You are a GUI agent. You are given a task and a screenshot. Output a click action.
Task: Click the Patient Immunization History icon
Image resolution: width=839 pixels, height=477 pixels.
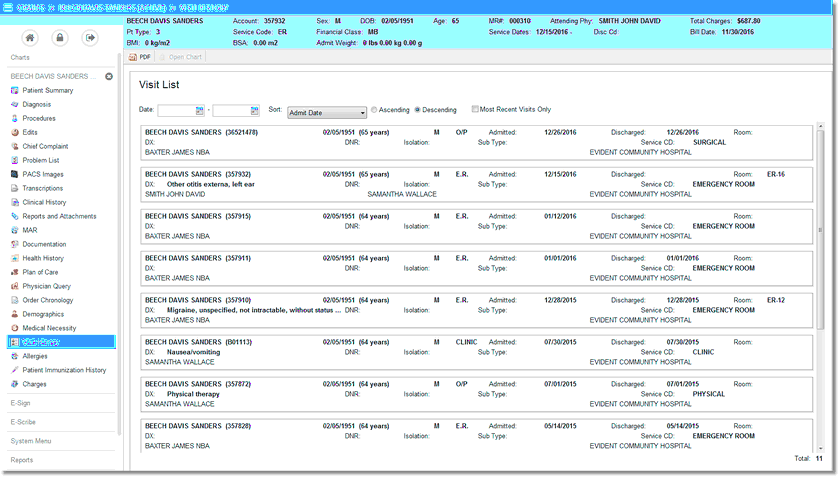pos(15,370)
